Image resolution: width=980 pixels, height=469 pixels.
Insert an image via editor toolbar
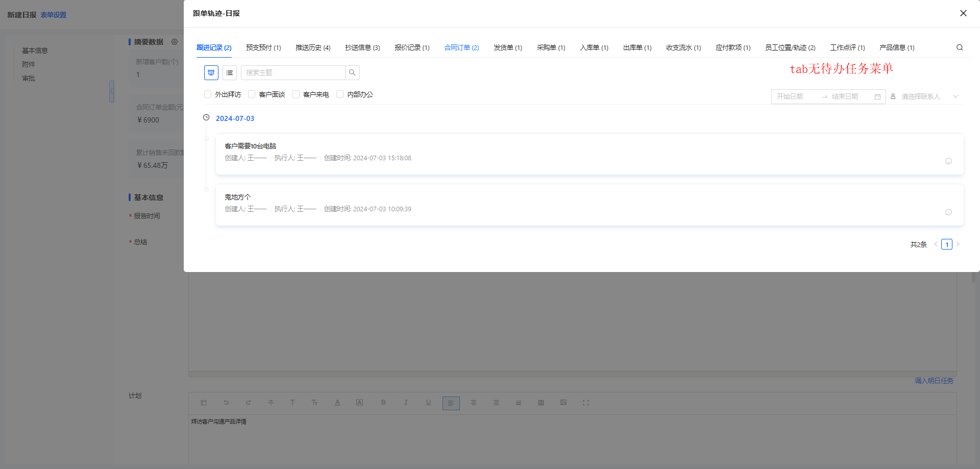(x=563, y=403)
